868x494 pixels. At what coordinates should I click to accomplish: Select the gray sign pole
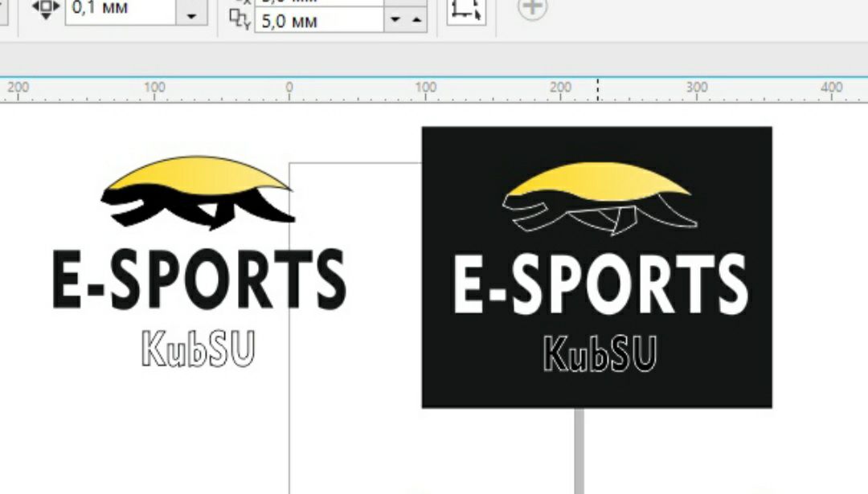coord(579,451)
